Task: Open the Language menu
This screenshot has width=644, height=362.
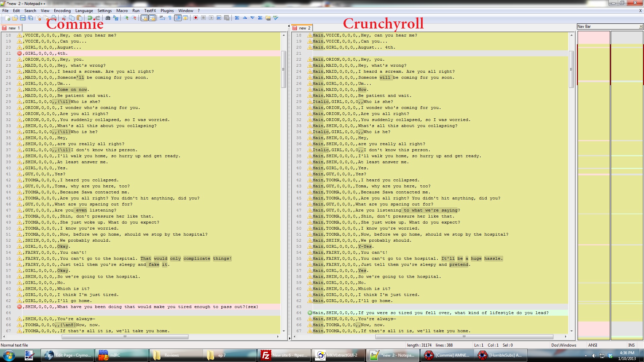Action: pos(84,11)
